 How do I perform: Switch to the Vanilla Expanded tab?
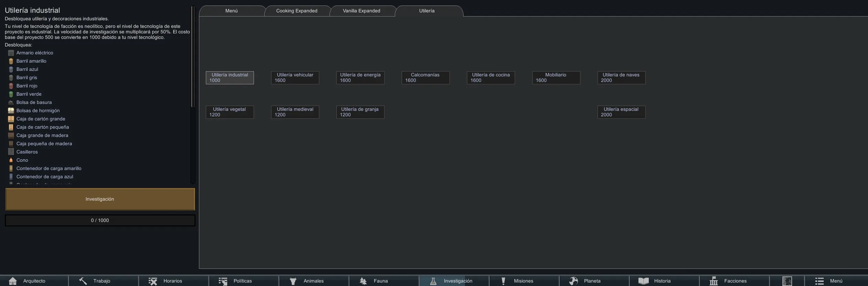click(x=361, y=11)
